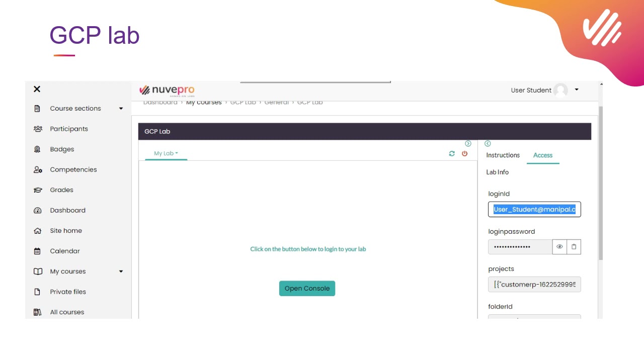This screenshot has height=362, width=644.
Task: Click the loginpassword field
Action: point(520,247)
